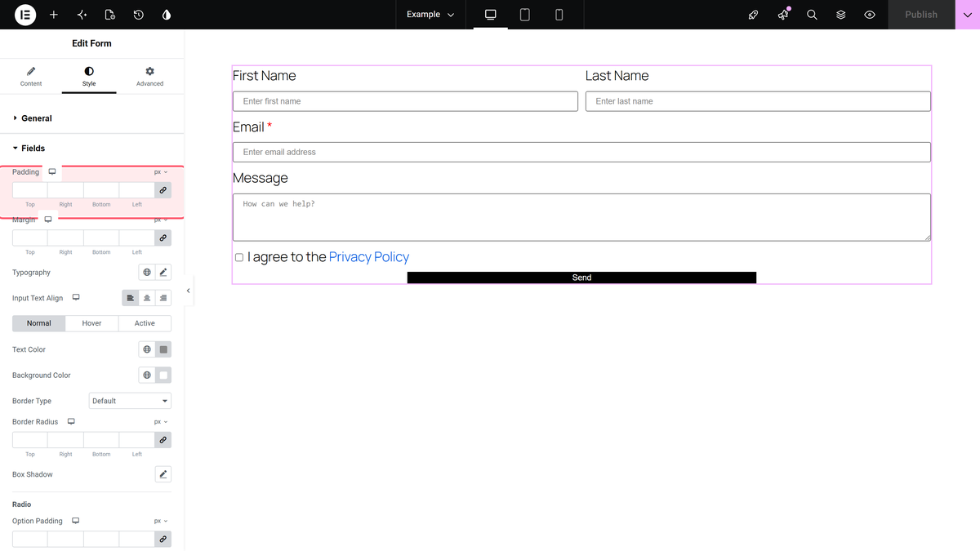Screen dimensions: 980x551
Task: Open global colors for Text Color
Action: [x=147, y=349]
